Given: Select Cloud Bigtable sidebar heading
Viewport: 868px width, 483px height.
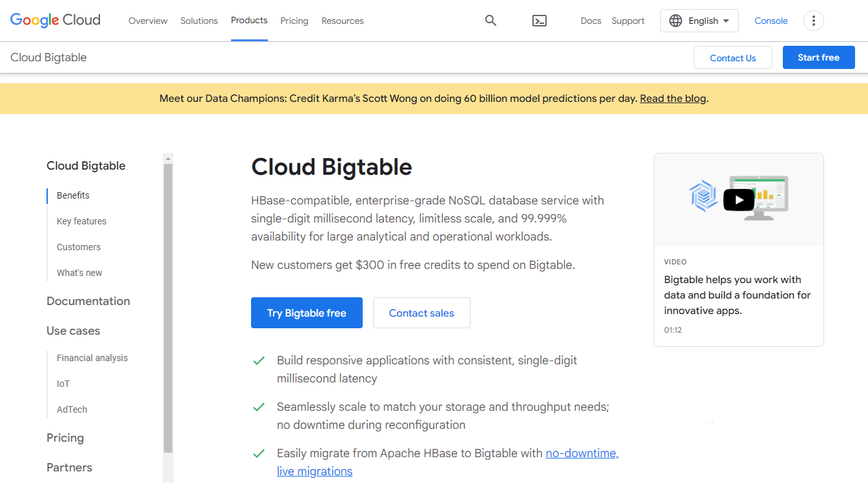Looking at the screenshot, I should [x=86, y=166].
